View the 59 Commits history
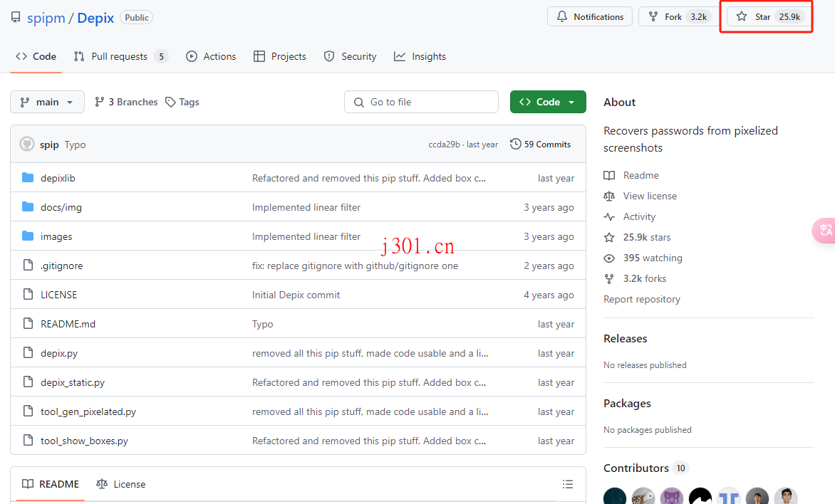The image size is (835, 504). pos(541,145)
